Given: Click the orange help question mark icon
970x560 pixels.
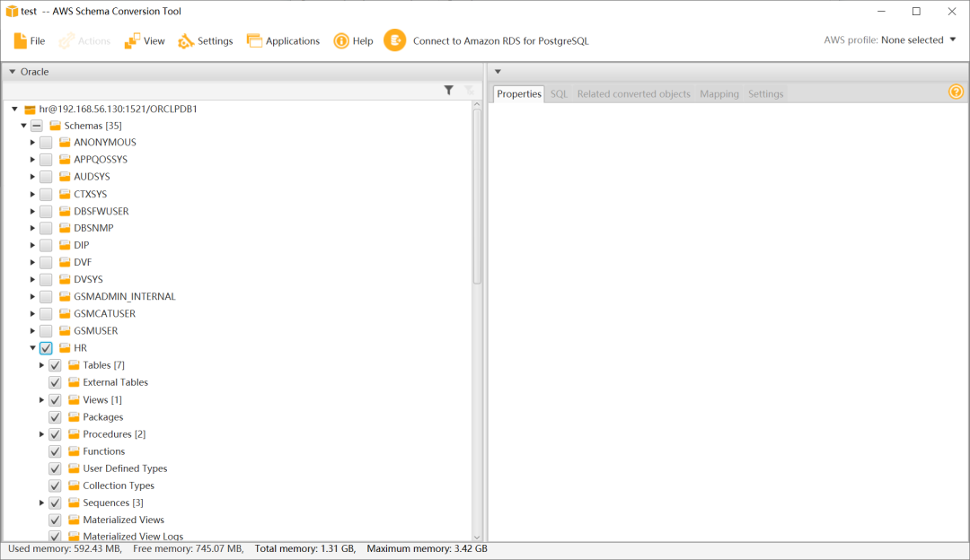Looking at the screenshot, I should coord(956,92).
